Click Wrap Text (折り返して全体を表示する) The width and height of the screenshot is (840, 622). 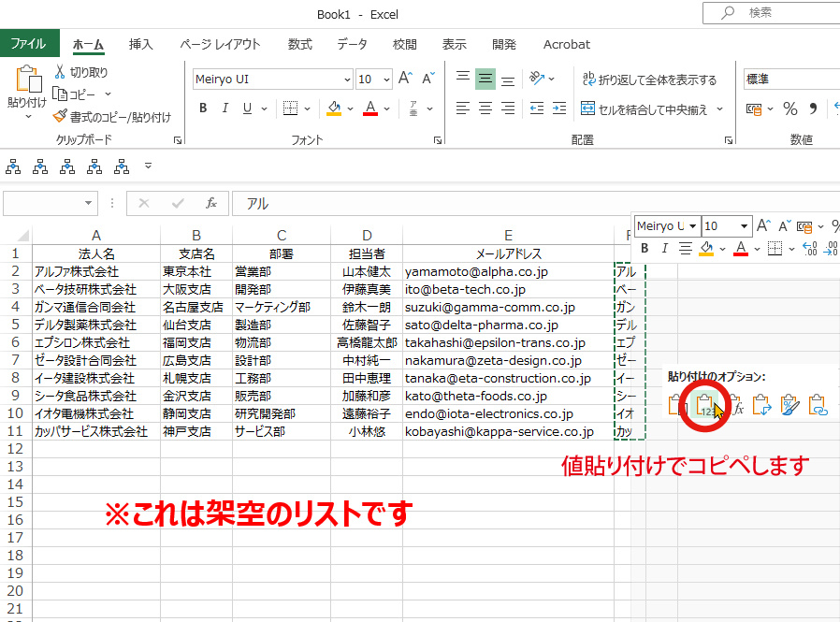pos(649,80)
